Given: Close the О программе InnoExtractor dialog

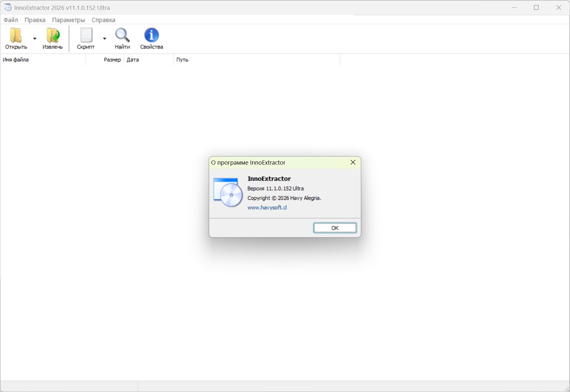Looking at the screenshot, I should pos(353,162).
